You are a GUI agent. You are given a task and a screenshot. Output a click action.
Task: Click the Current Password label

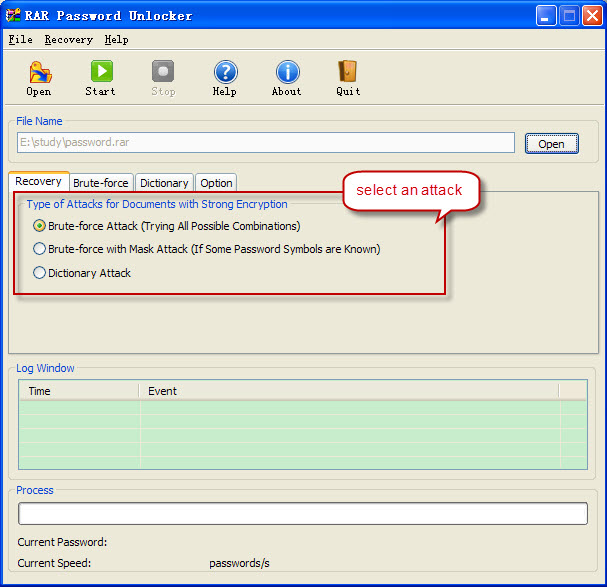pyautogui.click(x=62, y=542)
